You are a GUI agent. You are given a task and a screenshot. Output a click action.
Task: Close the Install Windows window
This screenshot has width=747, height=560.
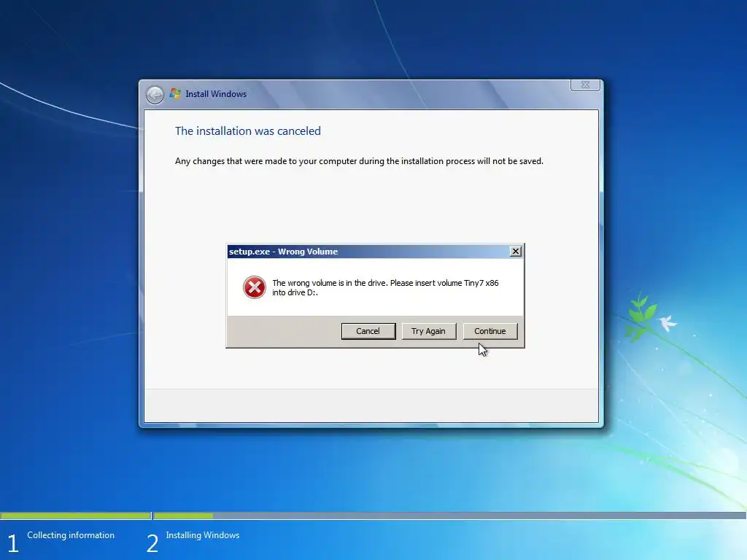pyautogui.click(x=585, y=85)
